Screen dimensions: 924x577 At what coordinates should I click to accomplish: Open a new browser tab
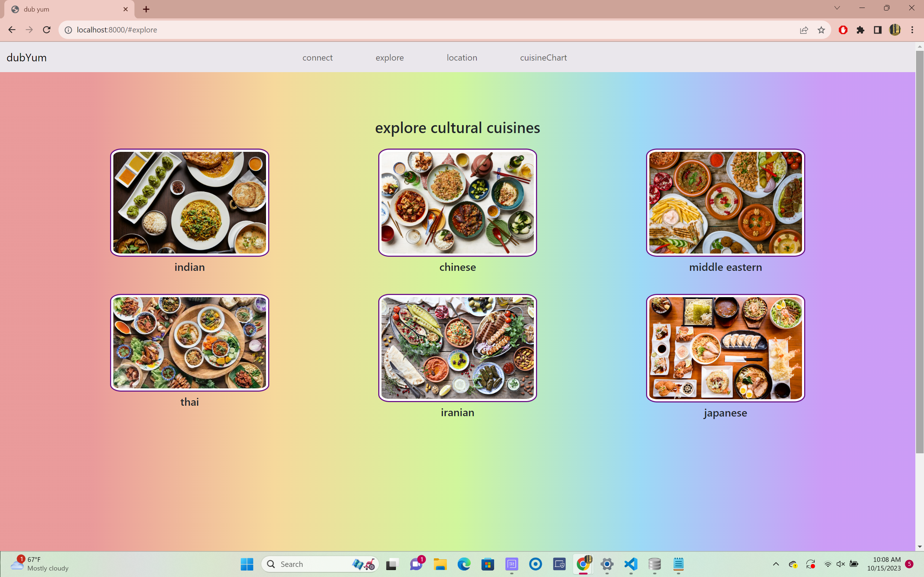pos(146,9)
